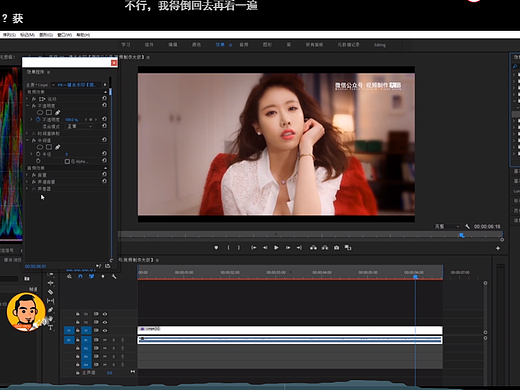Toggle insert sequences as nests button

click(69, 276)
